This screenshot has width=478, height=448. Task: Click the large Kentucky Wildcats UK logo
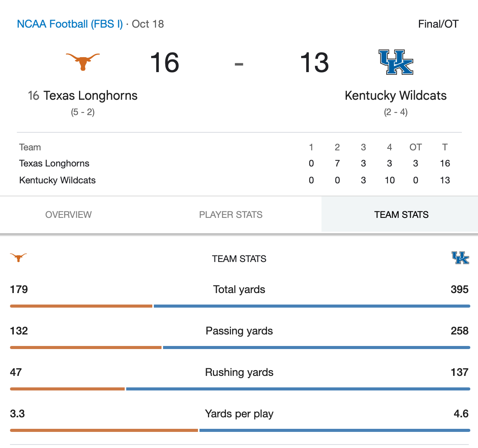pyautogui.click(x=396, y=62)
